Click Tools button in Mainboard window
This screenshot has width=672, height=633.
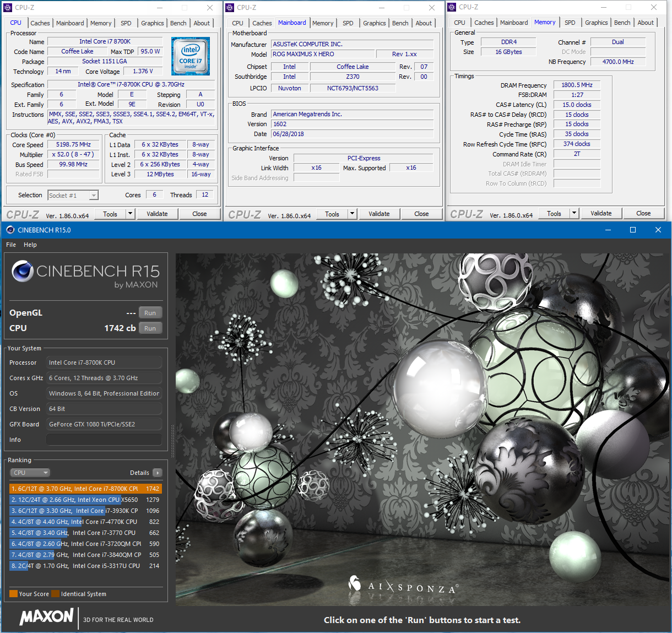click(x=332, y=214)
